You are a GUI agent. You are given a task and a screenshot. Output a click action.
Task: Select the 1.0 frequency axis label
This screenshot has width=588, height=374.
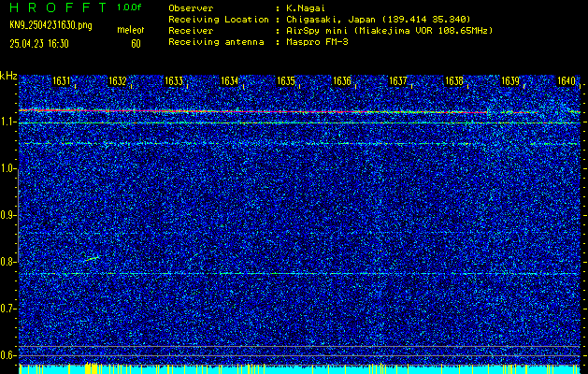pyautogui.click(x=7, y=168)
